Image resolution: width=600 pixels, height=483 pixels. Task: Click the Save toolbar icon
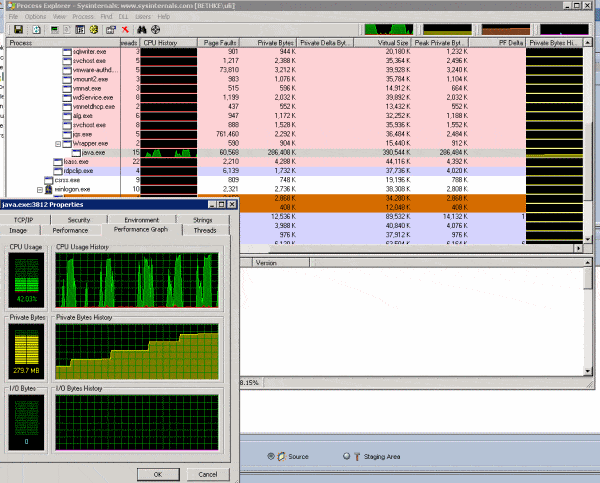coord(18,29)
